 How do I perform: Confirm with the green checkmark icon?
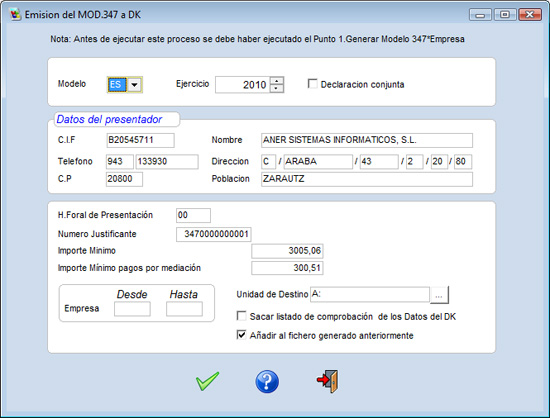[x=207, y=381]
